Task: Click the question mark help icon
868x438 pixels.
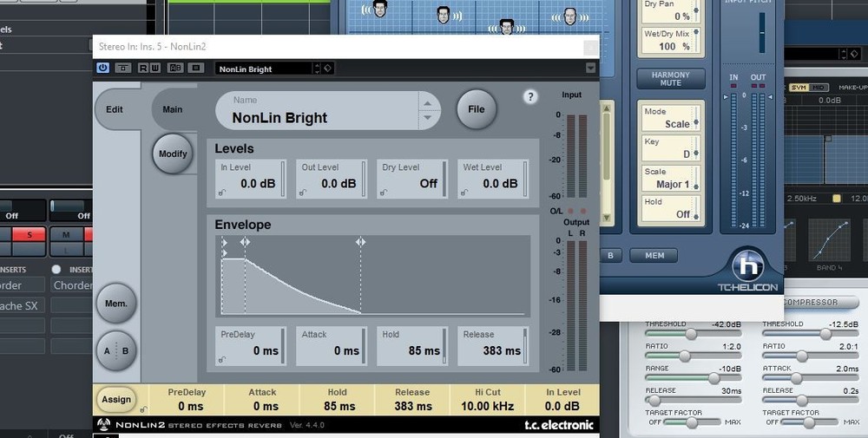Action: coord(530,97)
